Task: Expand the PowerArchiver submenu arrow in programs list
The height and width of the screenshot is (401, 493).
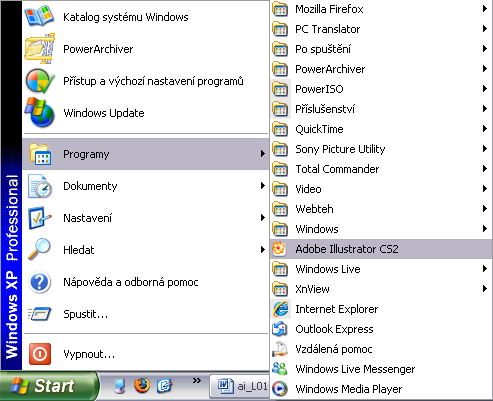Action: [485, 69]
